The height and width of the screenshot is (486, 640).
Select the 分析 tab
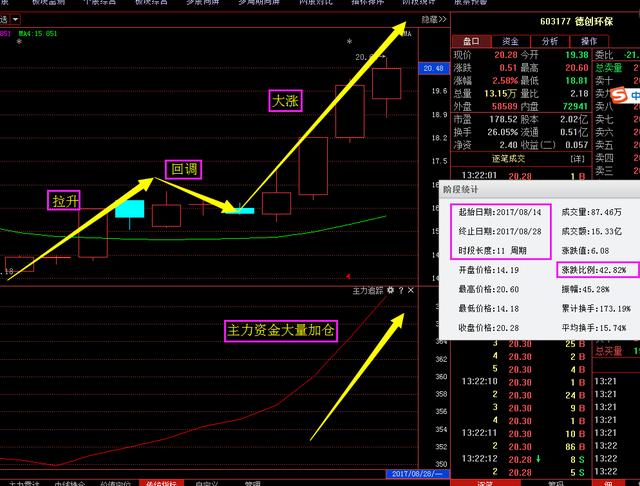pos(550,41)
